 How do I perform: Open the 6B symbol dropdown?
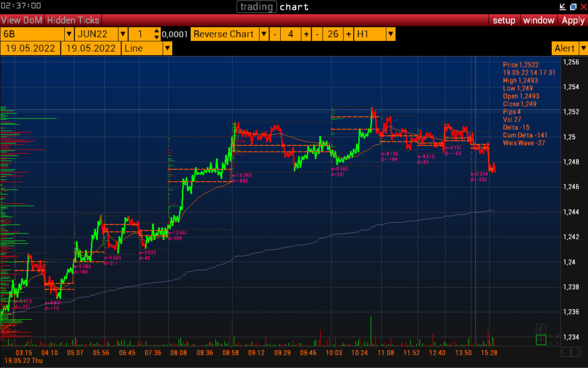click(69, 34)
